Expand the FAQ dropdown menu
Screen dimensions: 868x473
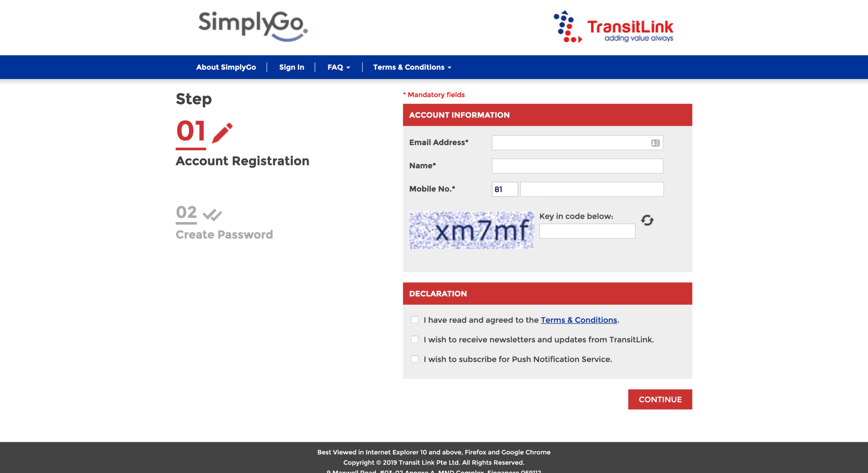click(338, 67)
